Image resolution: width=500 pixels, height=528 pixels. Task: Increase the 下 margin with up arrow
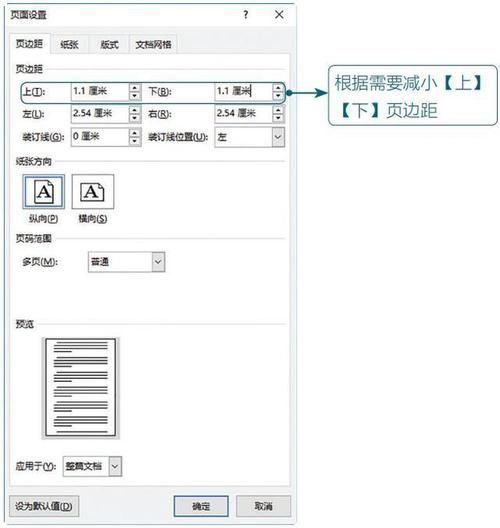278,88
